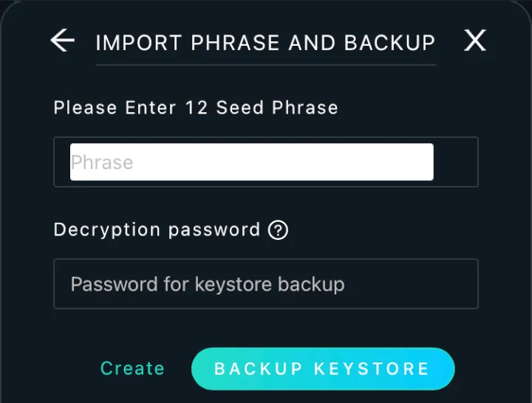Click the help icon beside Decryption password

click(278, 230)
